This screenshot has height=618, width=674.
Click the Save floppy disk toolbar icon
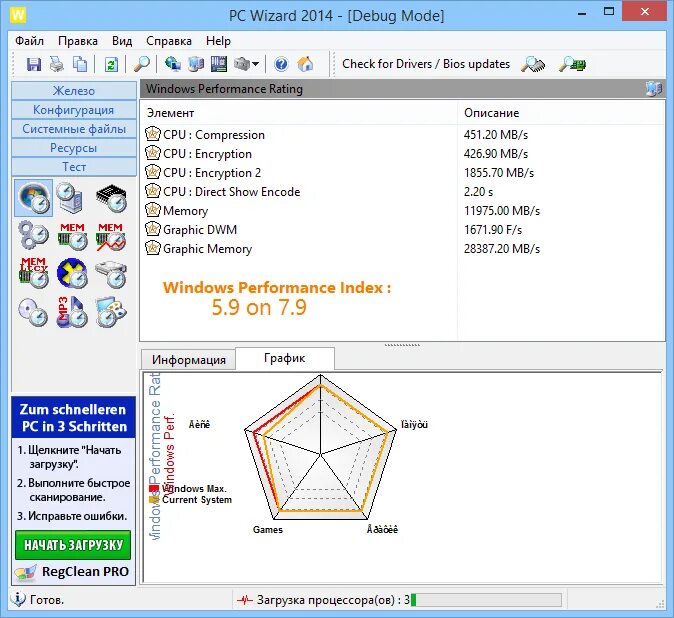34,64
